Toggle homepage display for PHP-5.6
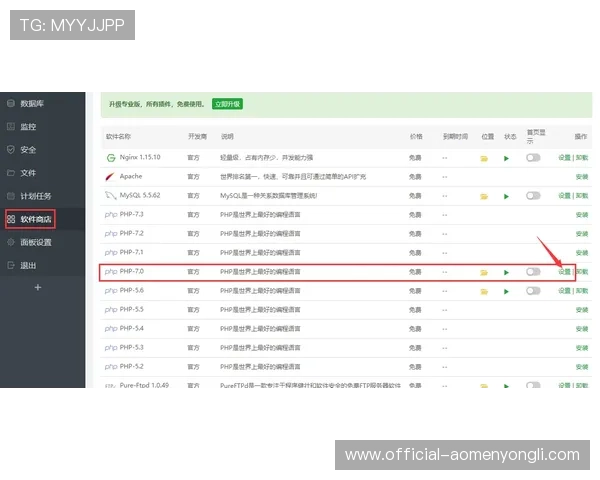This screenshot has height=480, width=600. pyautogui.click(x=533, y=291)
